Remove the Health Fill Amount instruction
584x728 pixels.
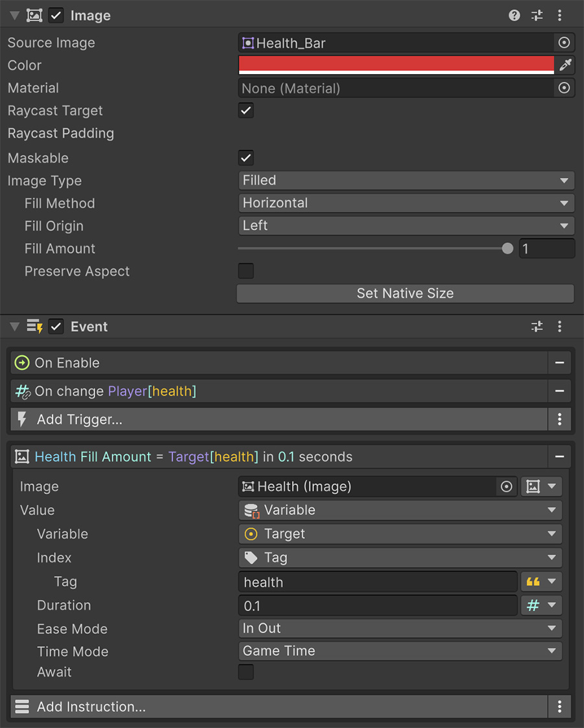(x=559, y=457)
